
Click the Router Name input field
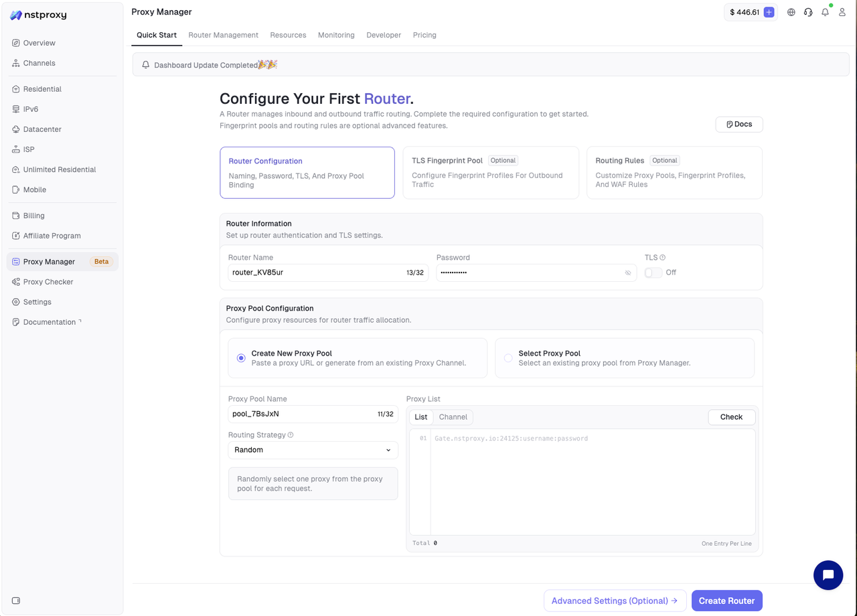[x=328, y=273]
